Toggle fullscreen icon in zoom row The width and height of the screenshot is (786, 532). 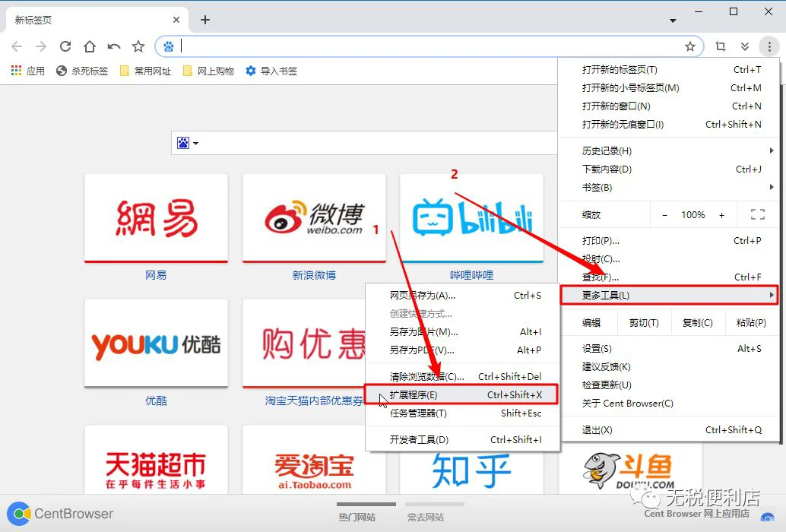coord(757,214)
